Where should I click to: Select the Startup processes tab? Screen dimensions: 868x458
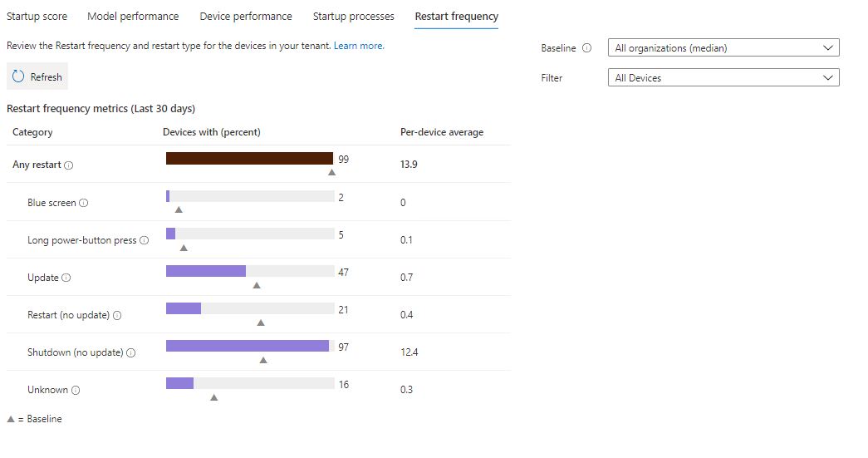[353, 17]
